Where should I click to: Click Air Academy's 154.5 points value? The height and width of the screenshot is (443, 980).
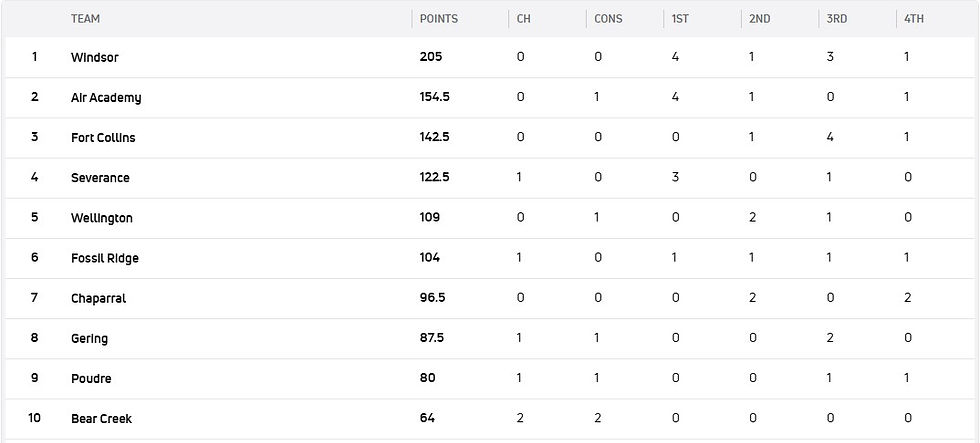(434, 98)
